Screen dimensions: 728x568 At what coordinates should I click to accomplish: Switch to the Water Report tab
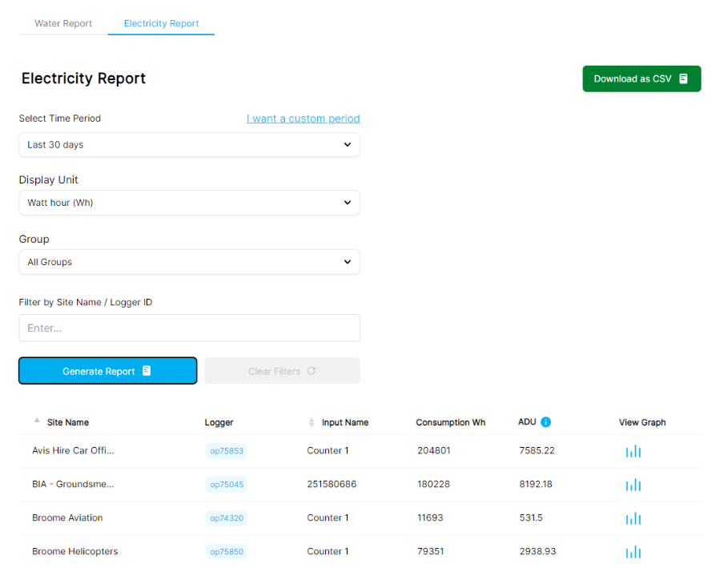(x=63, y=23)
